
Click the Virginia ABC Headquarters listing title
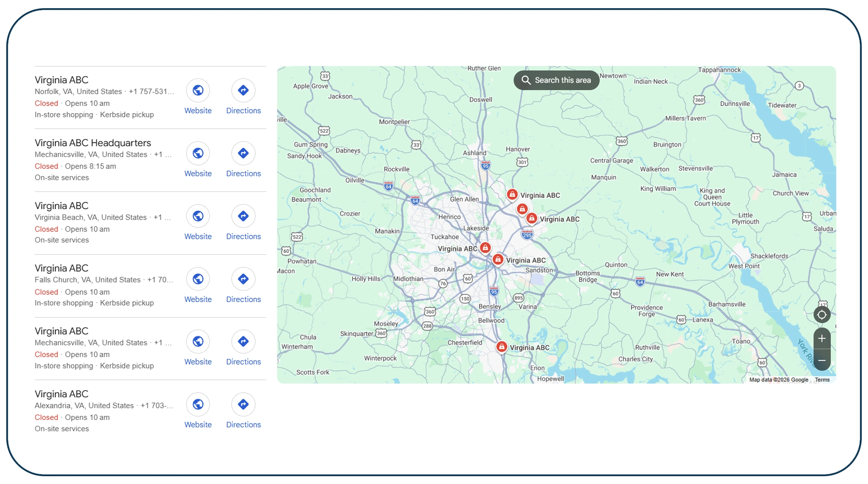point(93,142)
